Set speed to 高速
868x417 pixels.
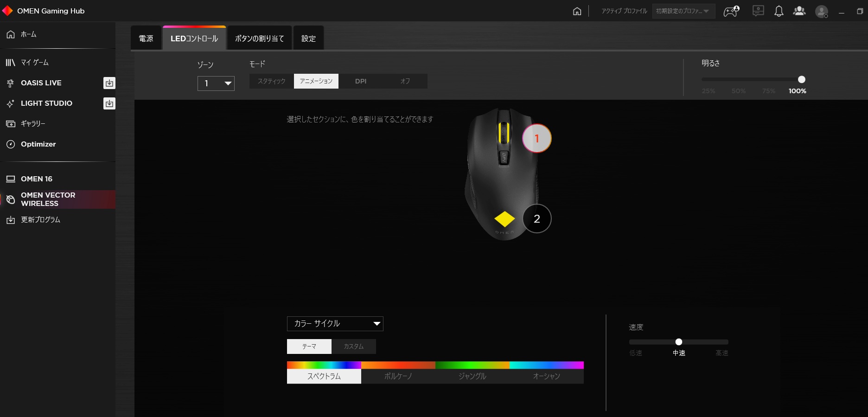point(722,353)
